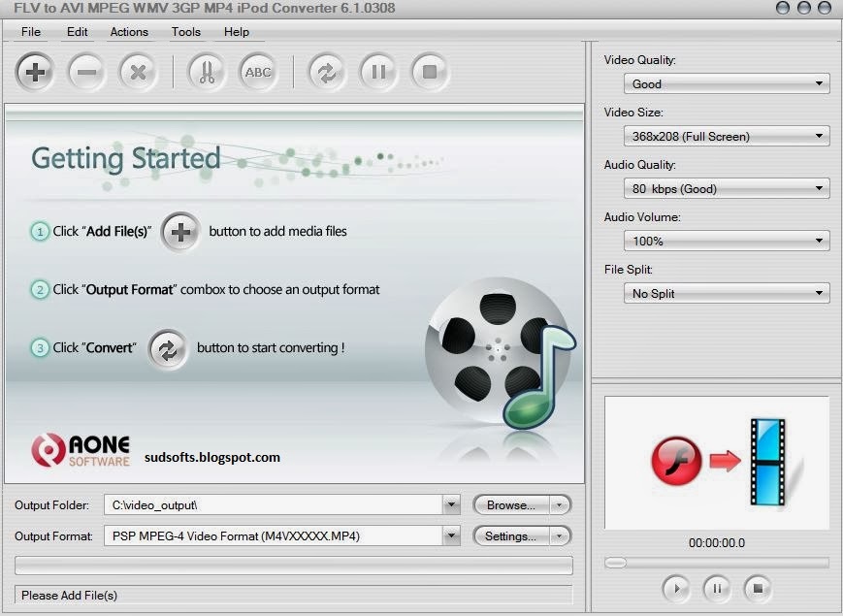
Task: Play the preview video
Action: click(x=676, y=589)
